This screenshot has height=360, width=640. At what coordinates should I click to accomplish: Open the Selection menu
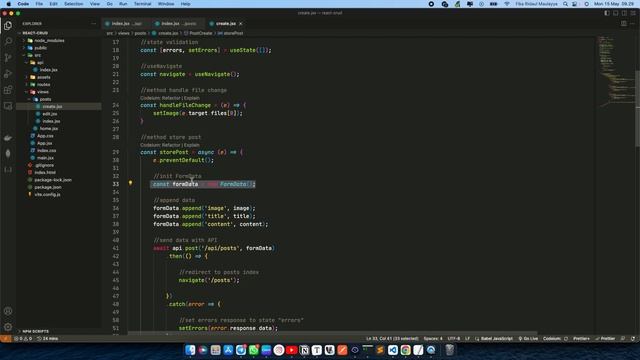click(x=73, y=4)
